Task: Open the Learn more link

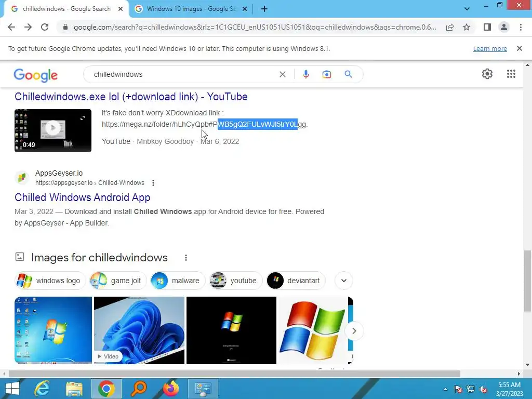Action: [x=490, y=48]
